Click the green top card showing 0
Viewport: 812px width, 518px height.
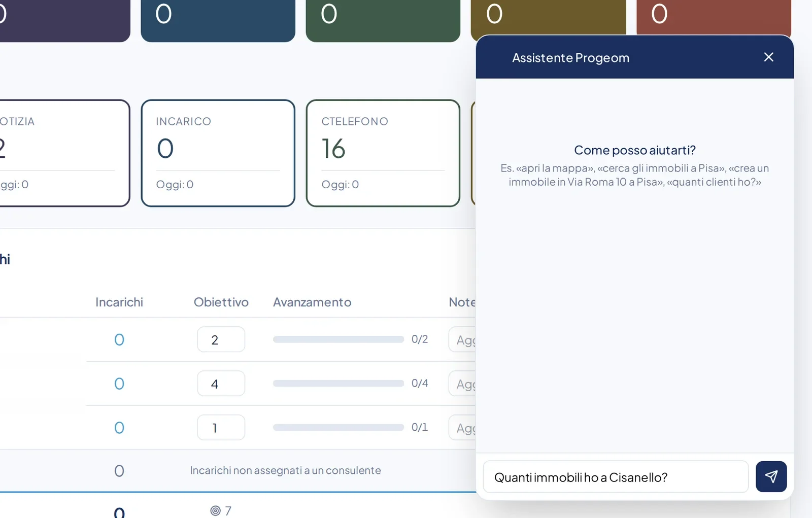pyautogui.click(x=383, y=21)
